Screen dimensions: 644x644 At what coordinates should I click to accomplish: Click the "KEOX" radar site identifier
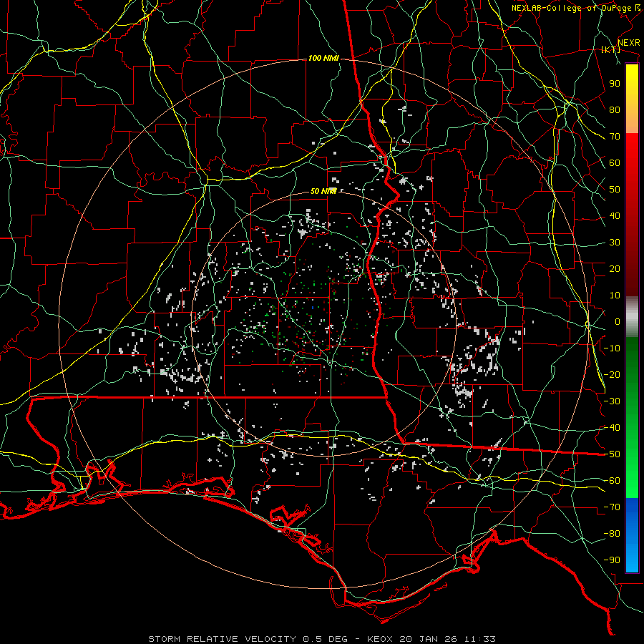pos(380,639)
